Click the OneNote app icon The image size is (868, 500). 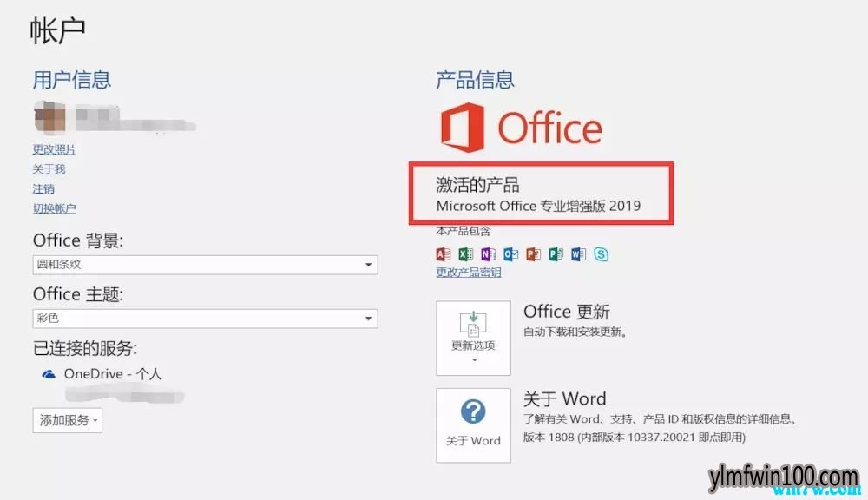coord(488,254)
